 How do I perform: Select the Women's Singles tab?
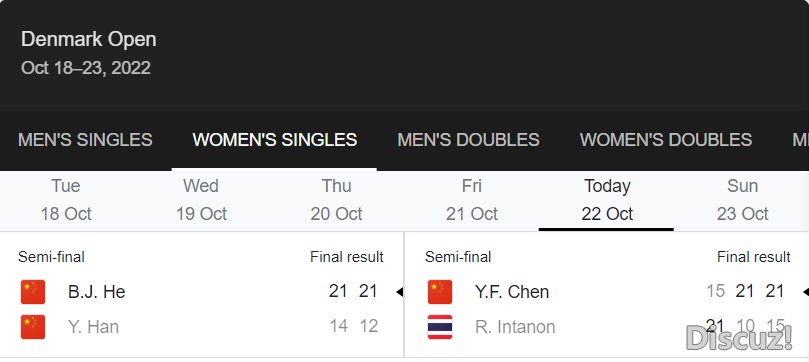click(x=274, y=140)
